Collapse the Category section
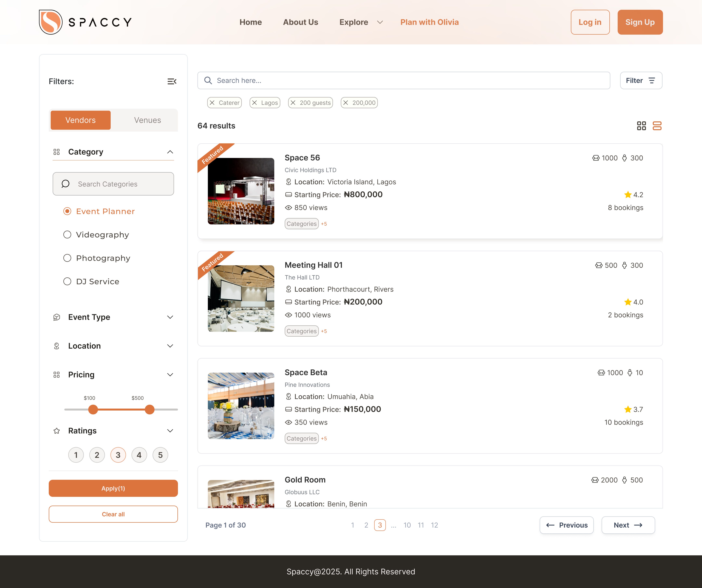 pyautogui.click(x=170, y=152)
